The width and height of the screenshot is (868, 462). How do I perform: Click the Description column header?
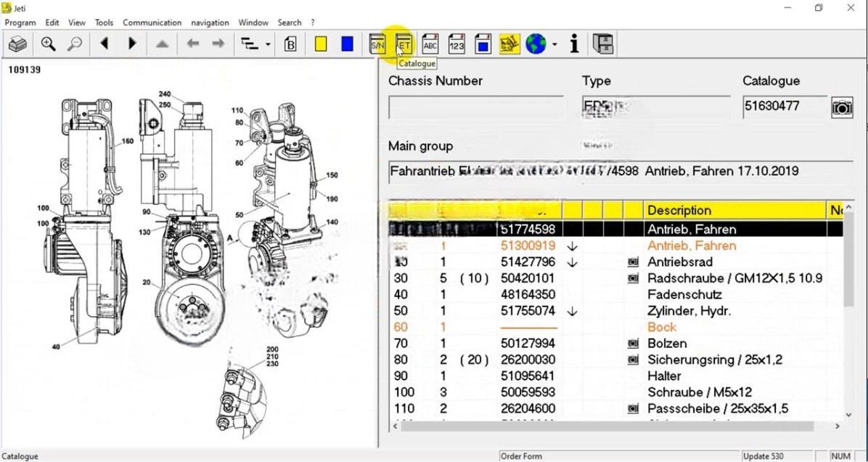[x=679, y=211]
